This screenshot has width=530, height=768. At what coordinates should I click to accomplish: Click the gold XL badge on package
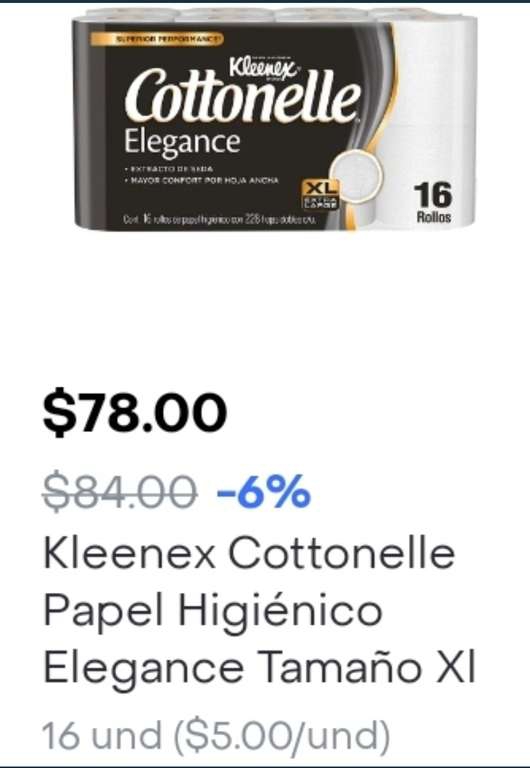pos(321,194)
